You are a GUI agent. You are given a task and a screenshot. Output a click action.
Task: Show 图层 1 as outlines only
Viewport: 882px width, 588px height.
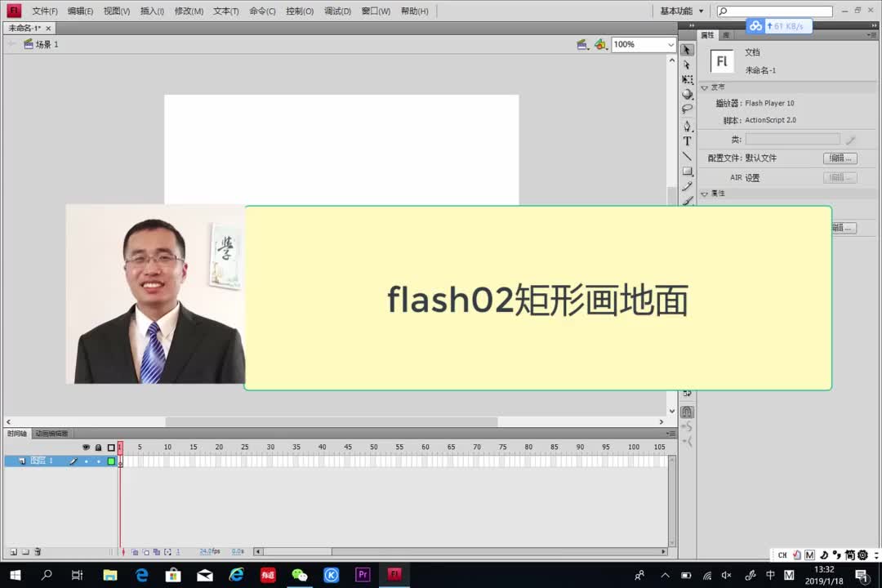(x=111, y=461)
